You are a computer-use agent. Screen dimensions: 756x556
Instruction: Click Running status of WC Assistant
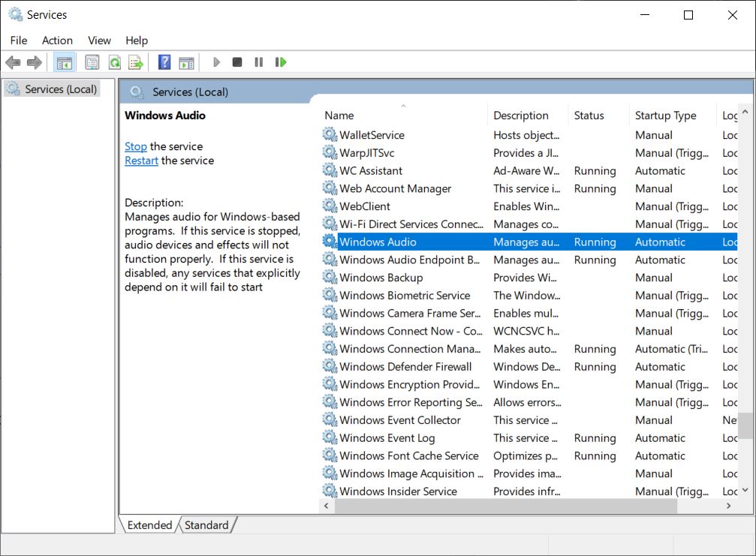[595, 170]
